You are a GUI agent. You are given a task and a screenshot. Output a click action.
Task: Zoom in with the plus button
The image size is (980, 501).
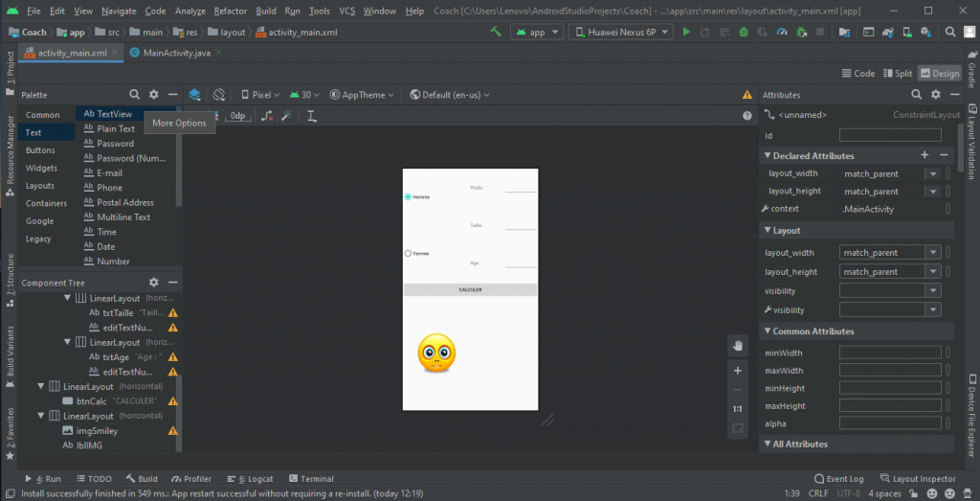coord(737,370)
